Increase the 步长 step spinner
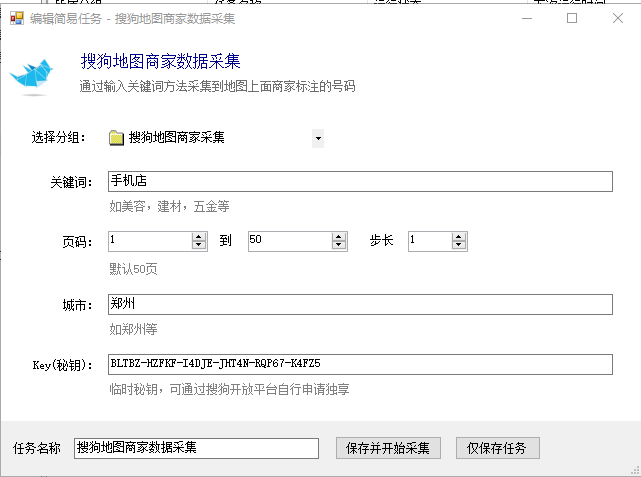Image resolution: width=641 pixels, height=477 pixels. click(x=459, y=237)
